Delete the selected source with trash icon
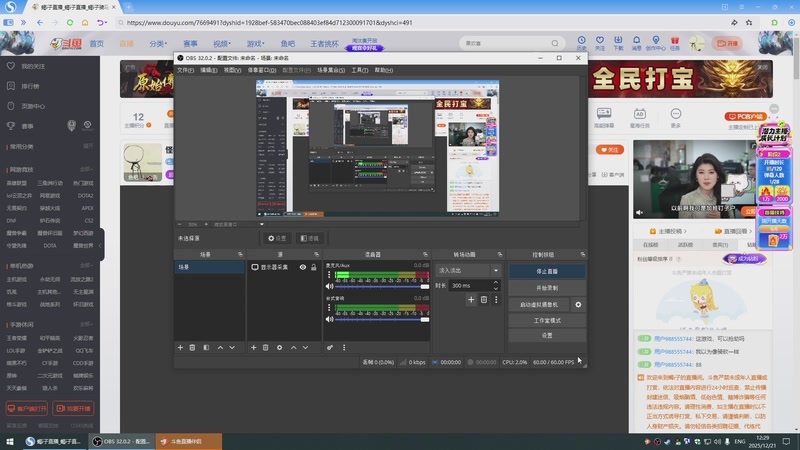Image resolution: width=800 pixels, height=450 pixels. pos(266,347)
